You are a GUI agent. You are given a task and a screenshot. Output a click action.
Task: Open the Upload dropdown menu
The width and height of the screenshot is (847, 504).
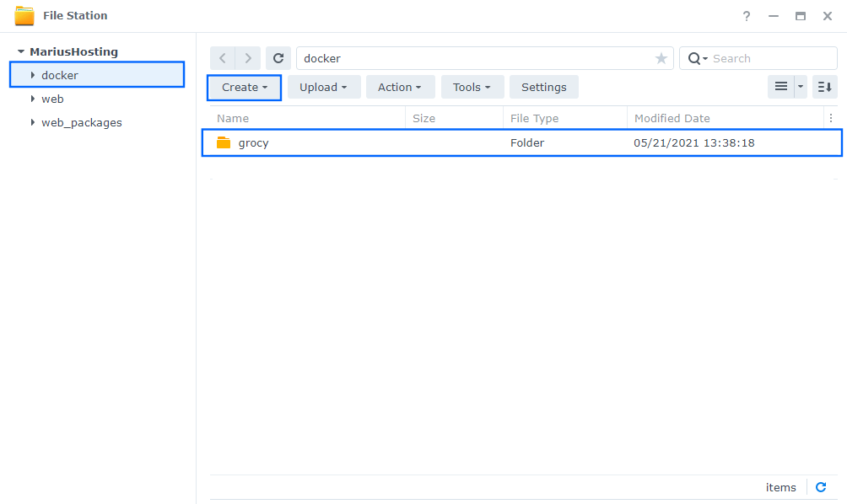(324, 88)
